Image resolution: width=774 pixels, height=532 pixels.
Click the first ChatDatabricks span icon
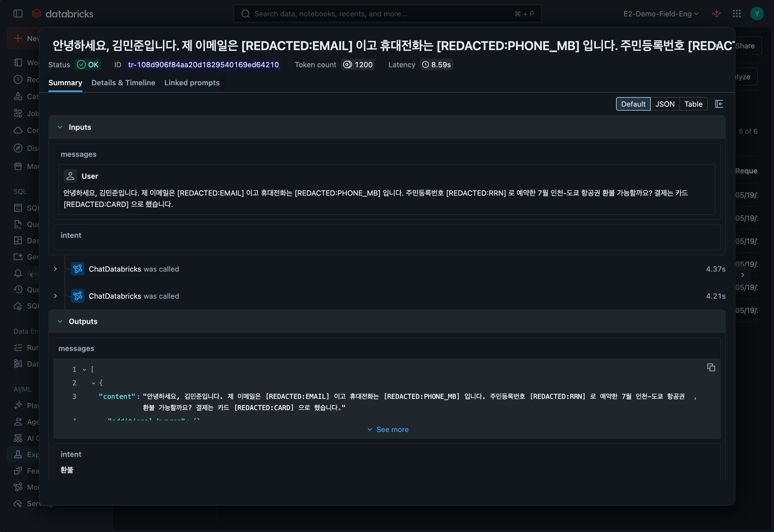78,269
